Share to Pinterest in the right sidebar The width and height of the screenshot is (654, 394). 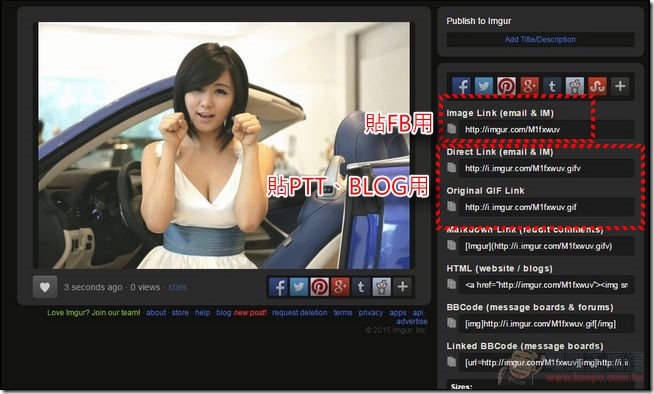506,86
